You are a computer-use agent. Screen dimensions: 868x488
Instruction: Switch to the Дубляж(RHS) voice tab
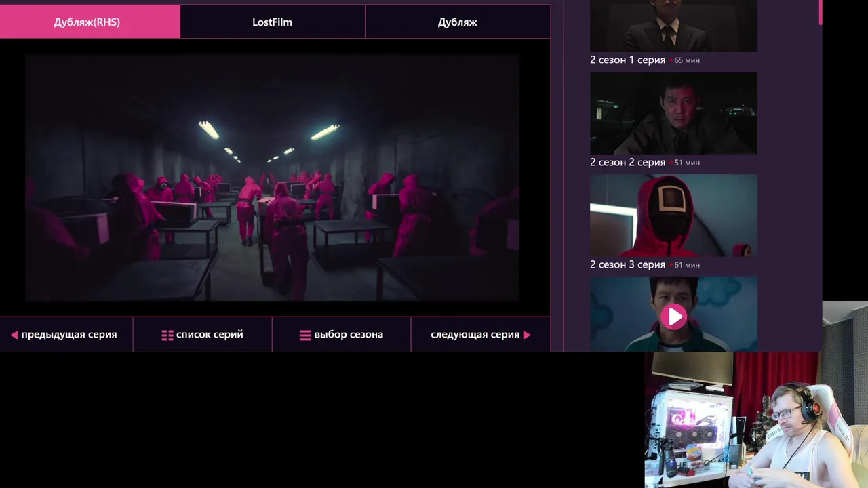90,22
